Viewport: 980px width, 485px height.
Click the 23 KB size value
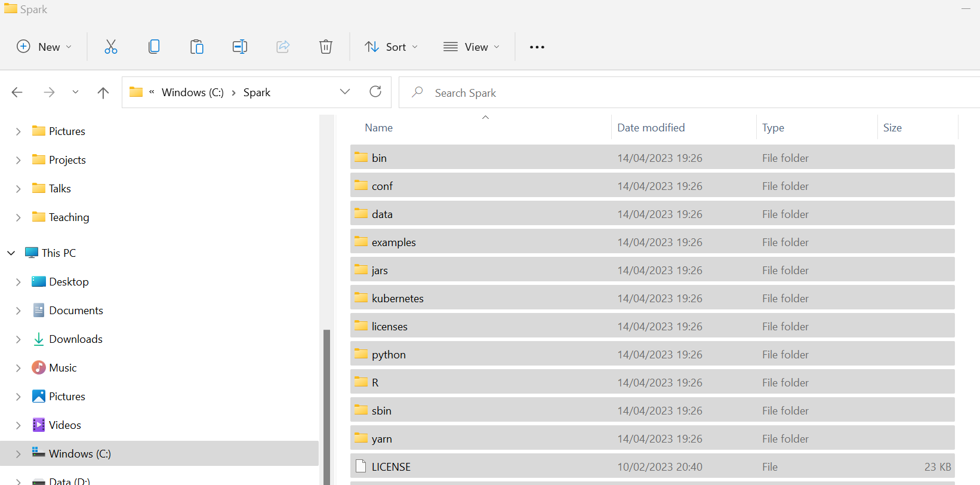[x=938, y=467]
